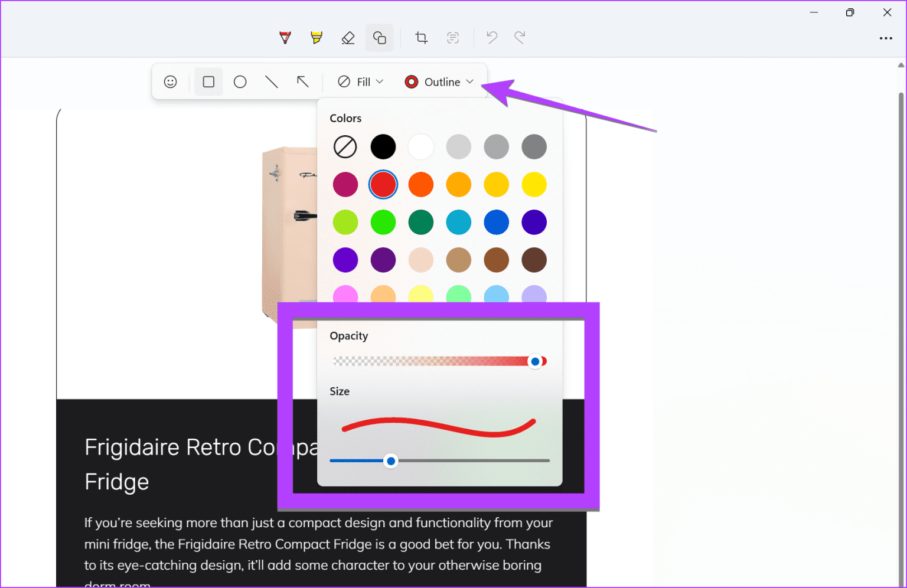Pick the orange-red color swatch
907x588 pixels.
421,185
